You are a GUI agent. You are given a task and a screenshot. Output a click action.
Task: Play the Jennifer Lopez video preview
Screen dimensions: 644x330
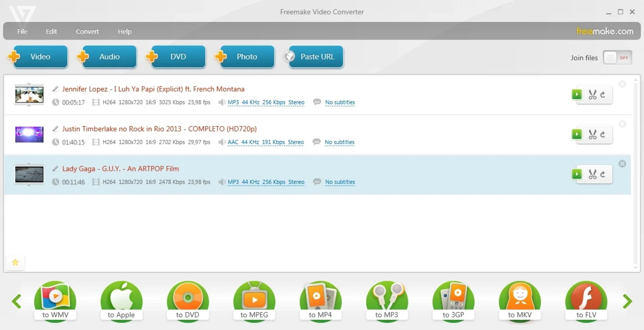[577, 94]
